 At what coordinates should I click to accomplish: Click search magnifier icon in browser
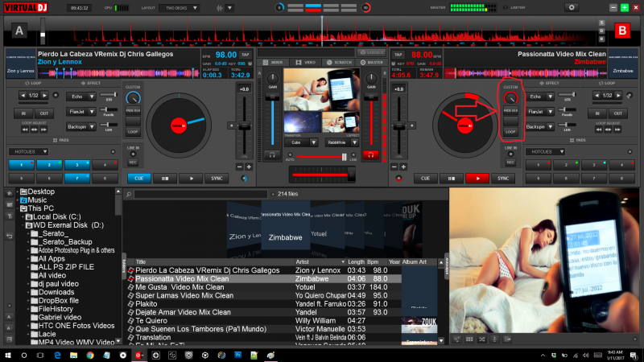[x=129, y=194]
